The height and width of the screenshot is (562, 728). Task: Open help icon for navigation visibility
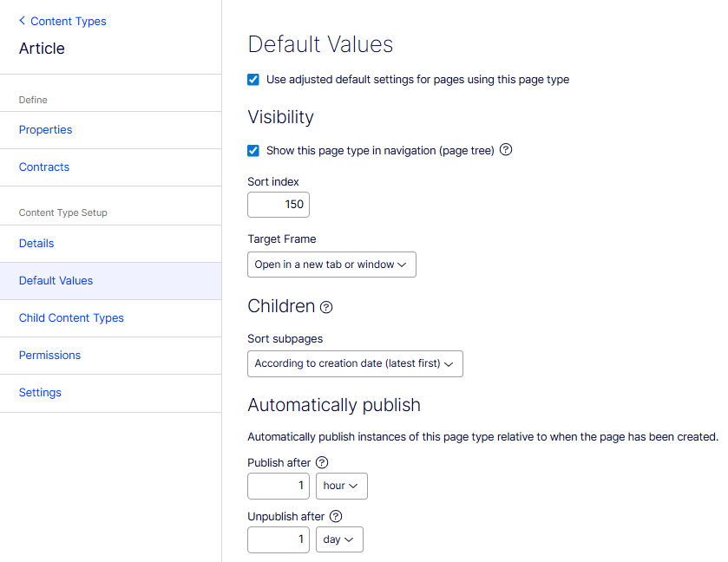click(x=506, y=149)
